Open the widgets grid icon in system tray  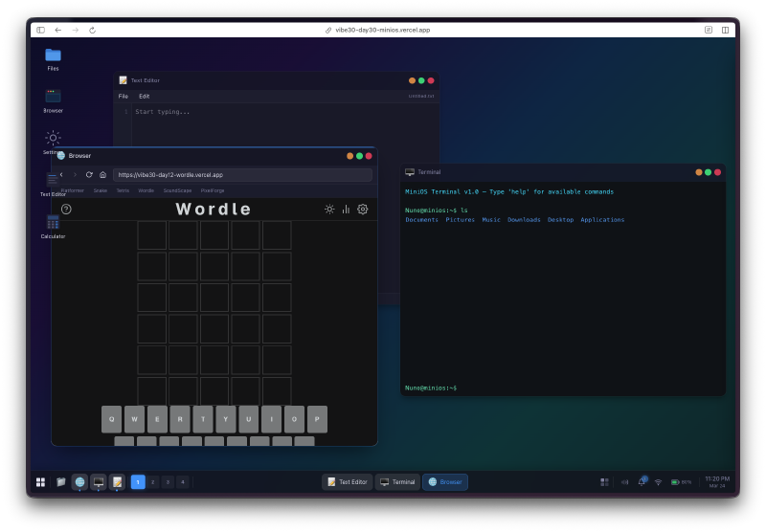pyautogui.click(x=604, y=482)
